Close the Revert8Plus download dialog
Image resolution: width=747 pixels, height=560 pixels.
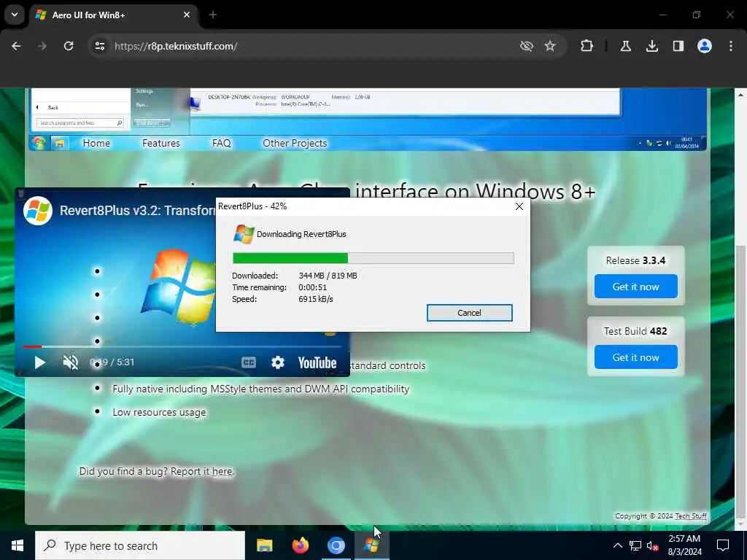click(x=519, y=206)
